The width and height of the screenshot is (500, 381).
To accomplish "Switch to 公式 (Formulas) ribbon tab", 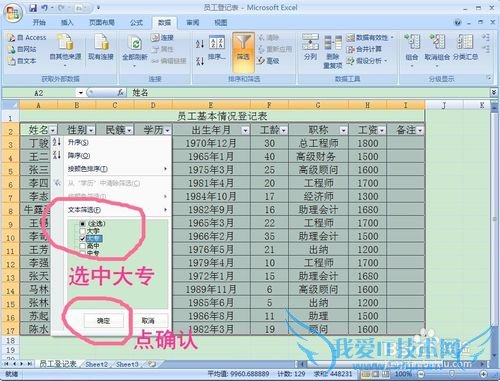I will (136, 22).
